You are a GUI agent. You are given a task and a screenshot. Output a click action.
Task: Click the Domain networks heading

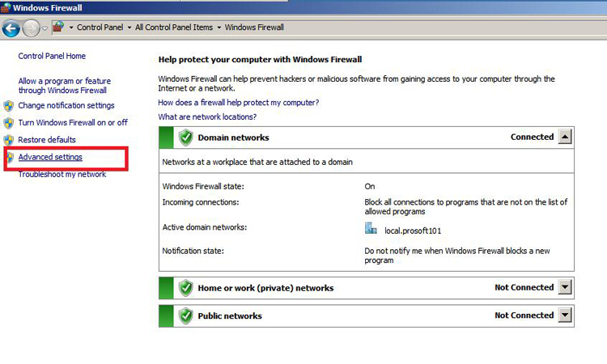(233, 138)
